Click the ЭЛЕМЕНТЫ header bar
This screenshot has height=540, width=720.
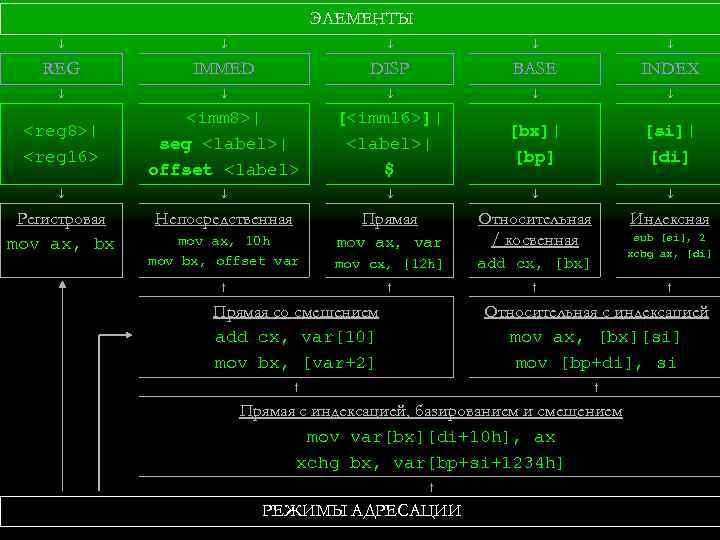(x=360, y=18)
